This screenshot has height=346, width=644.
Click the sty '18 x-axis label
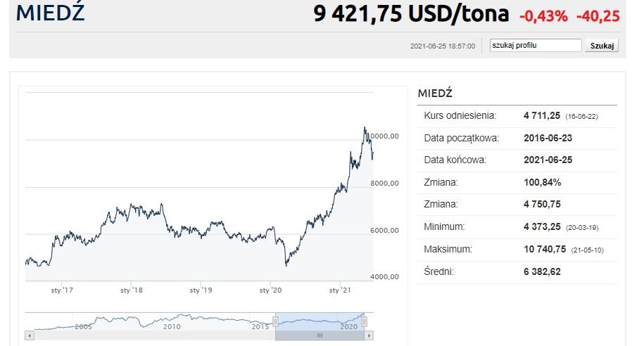[132, 290]
